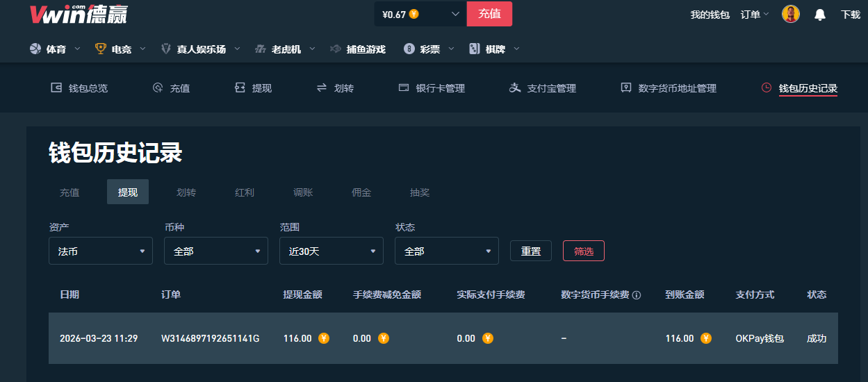Click the 捕鱼游戏 fish icon

(335, 49)
